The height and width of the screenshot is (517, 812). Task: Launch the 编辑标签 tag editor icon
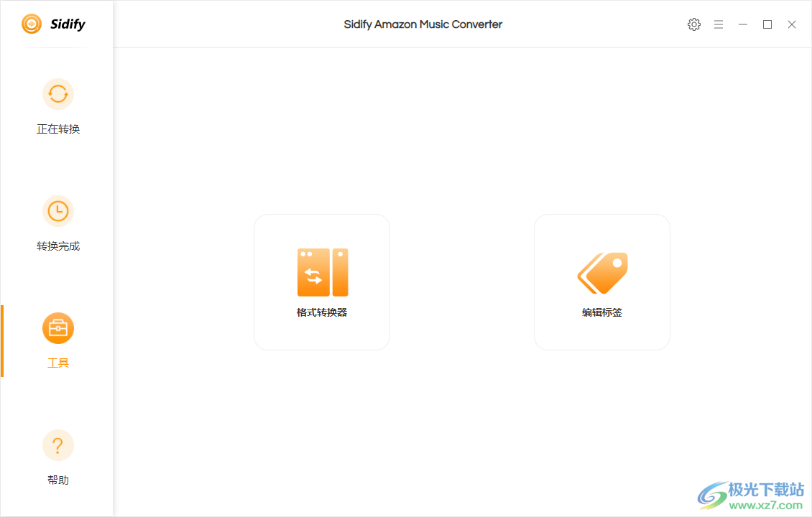coord(602,273)
